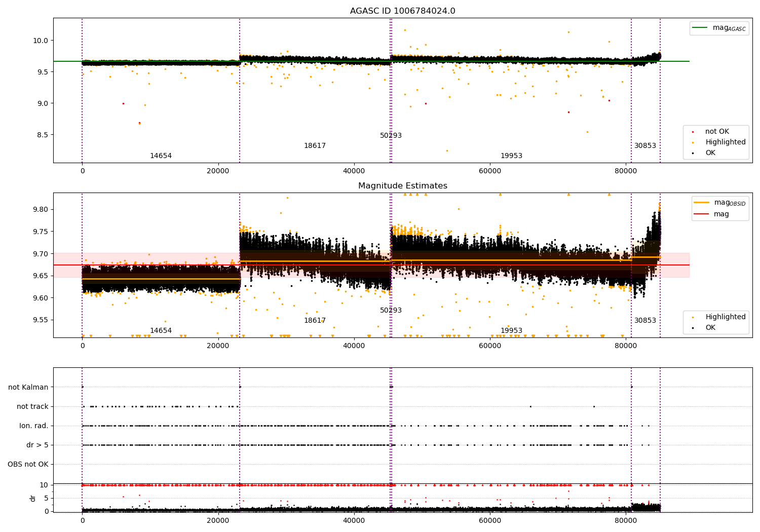Click OBSID label "30853" in AGASC ID plot
Image resolution: width=760 pixels, height=532 pixels.
645,146
